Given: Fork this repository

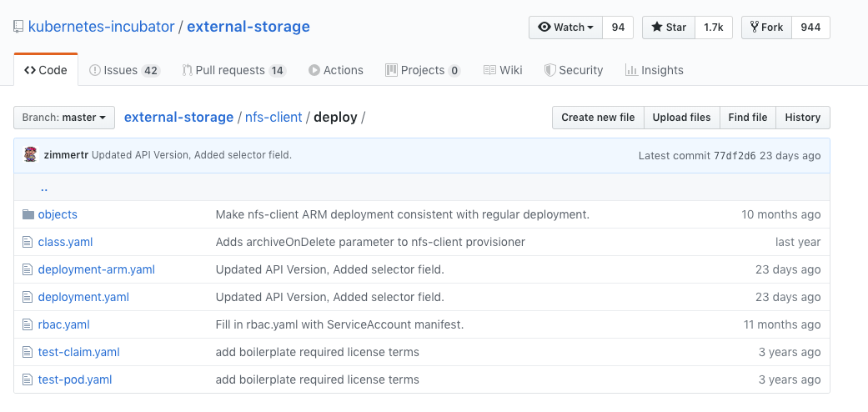Looking at the screenshot, I should [x=766, y=28].
